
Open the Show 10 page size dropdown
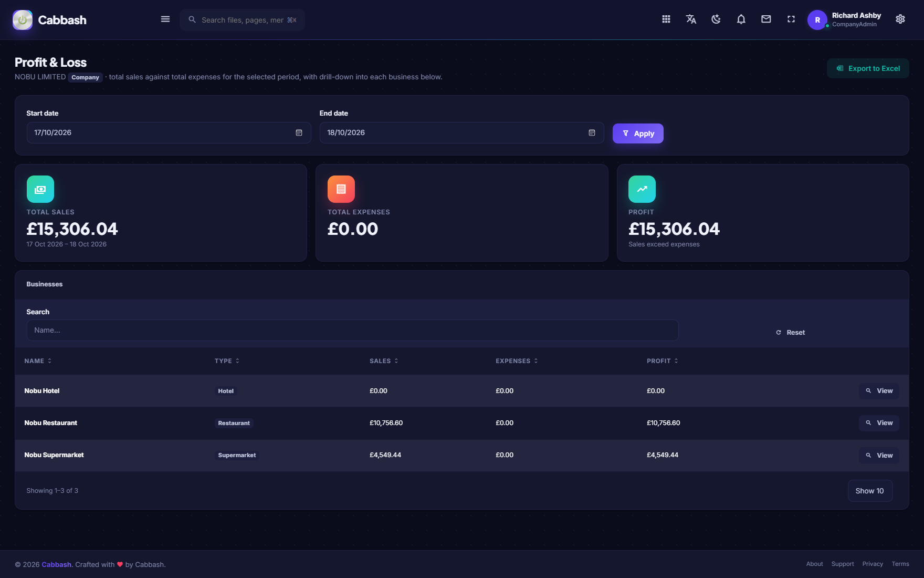tap(870, 491)
